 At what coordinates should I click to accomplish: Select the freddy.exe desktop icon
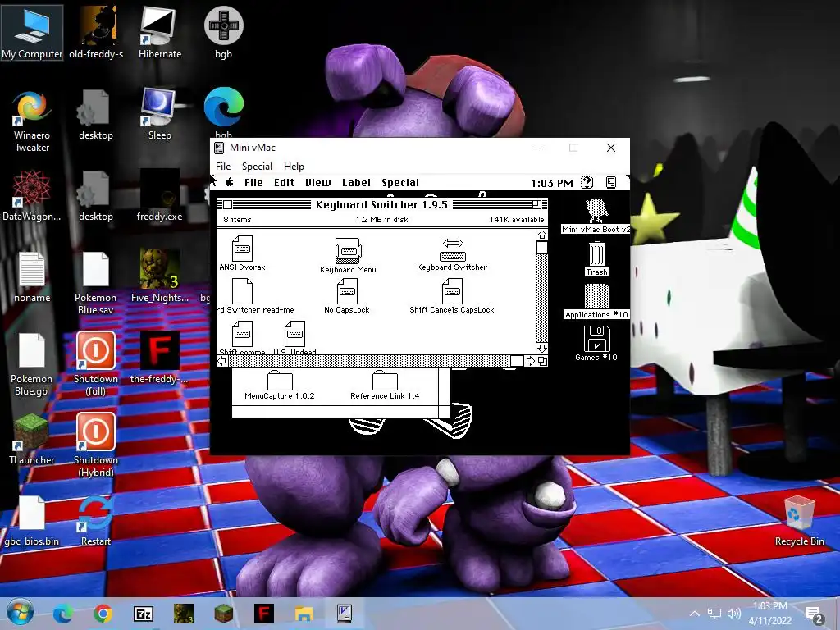(160, 195)
